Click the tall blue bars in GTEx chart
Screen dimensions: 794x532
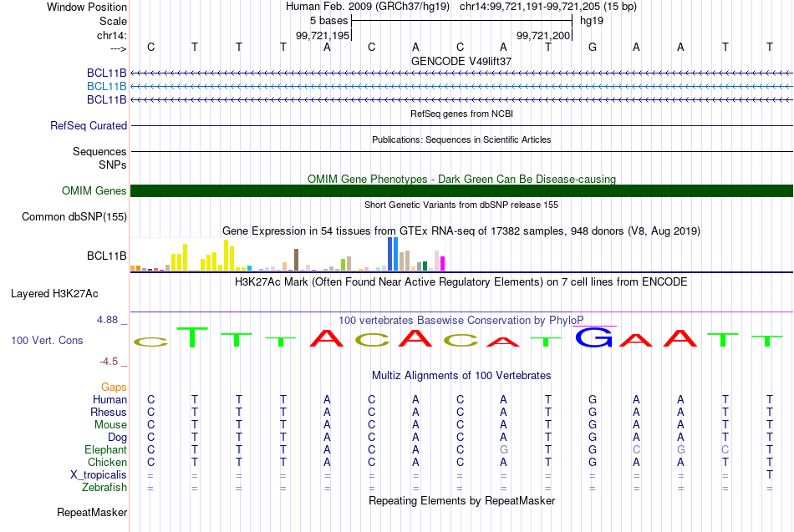click(393, 254)
